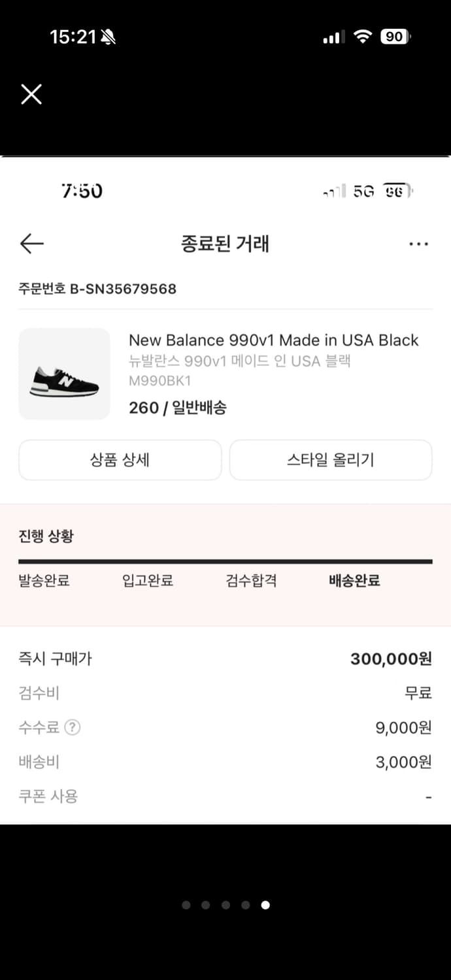The width and height of the screenshot is (451, 980).
Task: Select the 검수합격 progress step
Action: [x=252, y=580]
